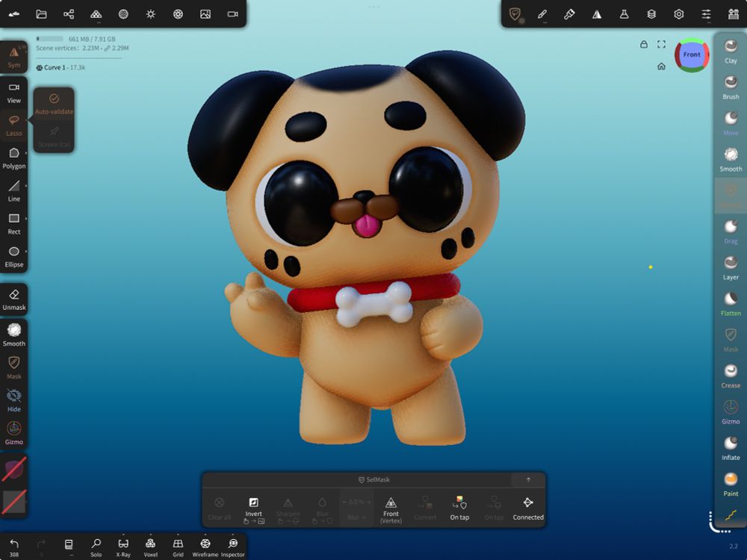
Task: Open the Interface sliders menu
Action: (x=706, y=14)
